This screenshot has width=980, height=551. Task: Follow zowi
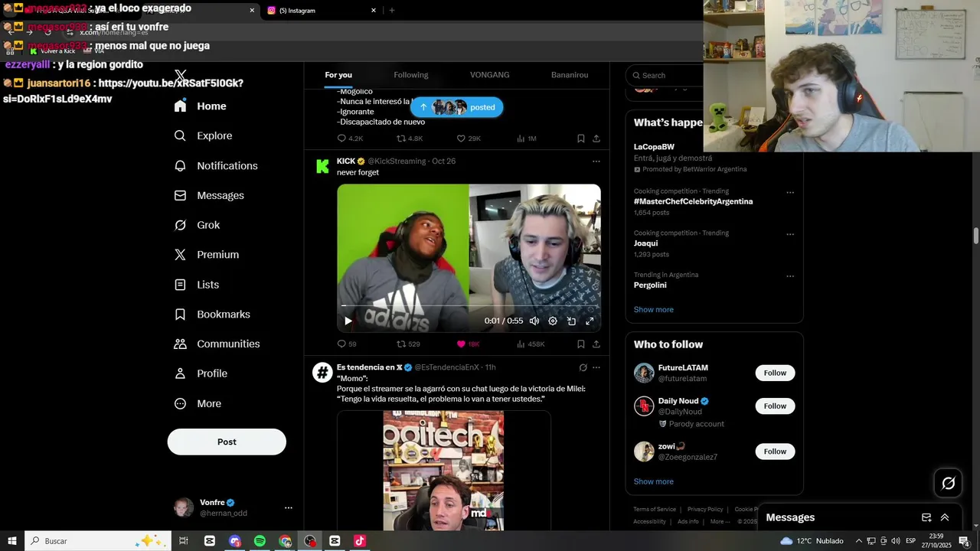tap(775, 452)
